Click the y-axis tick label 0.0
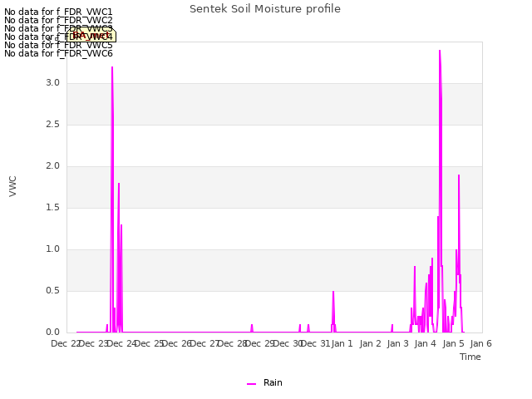This screenshot has width=532, height=399. 53,332
